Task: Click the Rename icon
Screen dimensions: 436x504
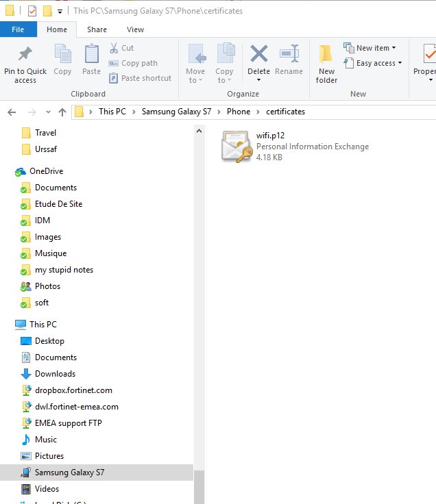Action: click(x=289, y=53)
